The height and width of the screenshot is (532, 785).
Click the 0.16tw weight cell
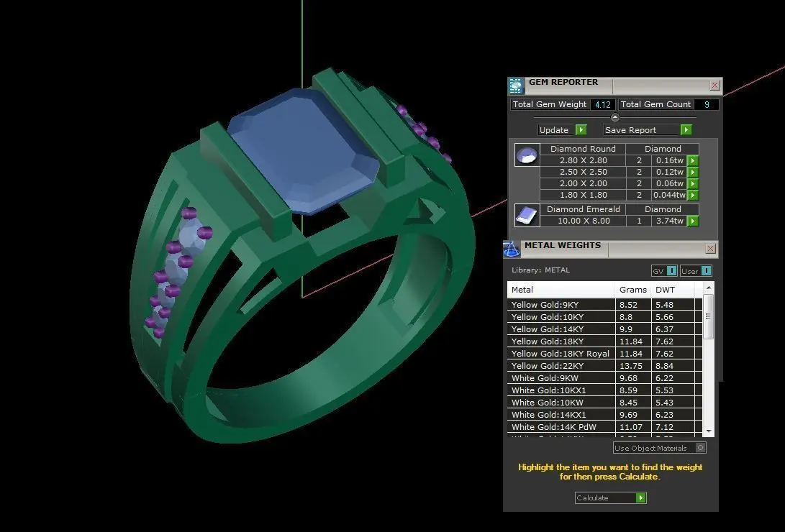coord(669,160)
